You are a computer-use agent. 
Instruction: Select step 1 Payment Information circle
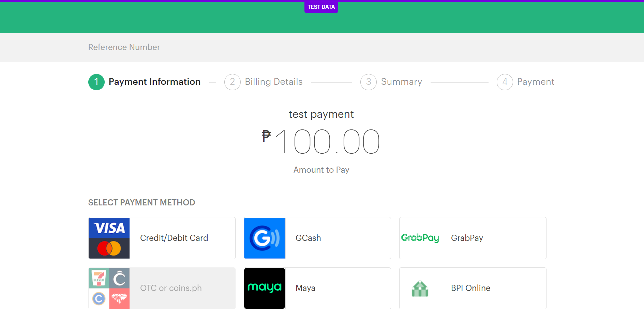(x=96, y=82)
